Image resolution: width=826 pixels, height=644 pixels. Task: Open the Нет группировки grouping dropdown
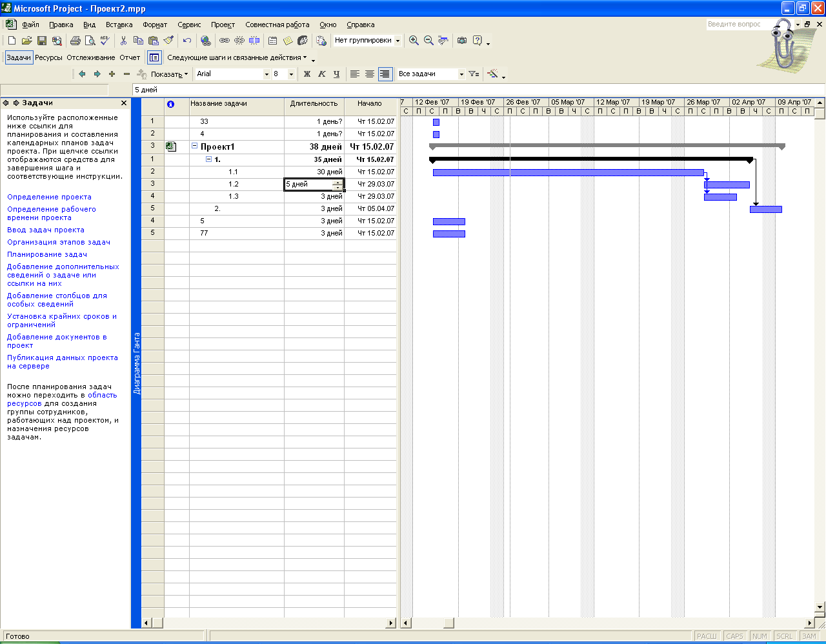[x=398, y=41]
